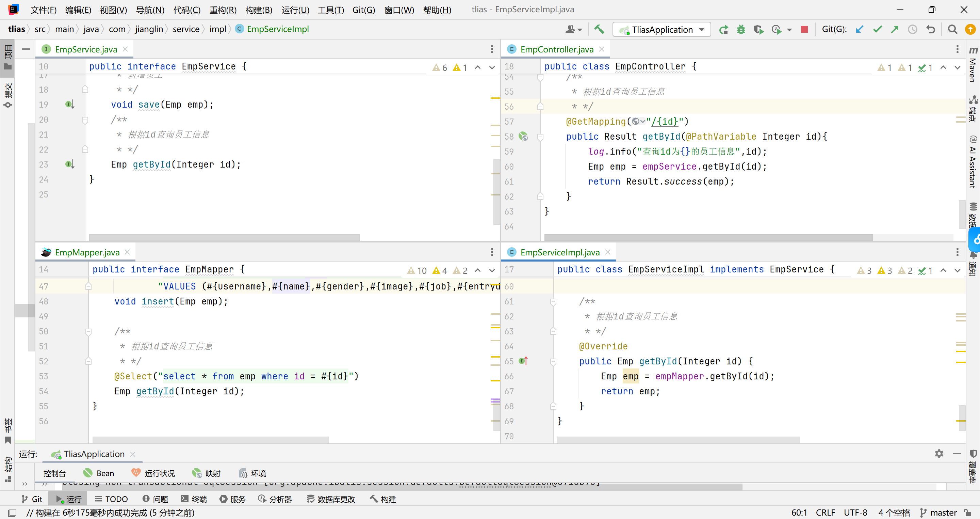Open the Structure tool window
980x519 pixels.
(8, 470)
